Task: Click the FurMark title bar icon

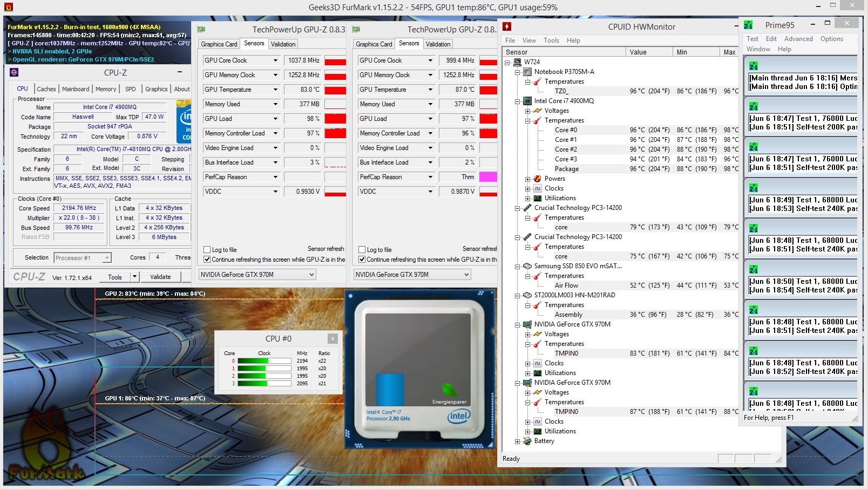Action: (x=8, y=7)
